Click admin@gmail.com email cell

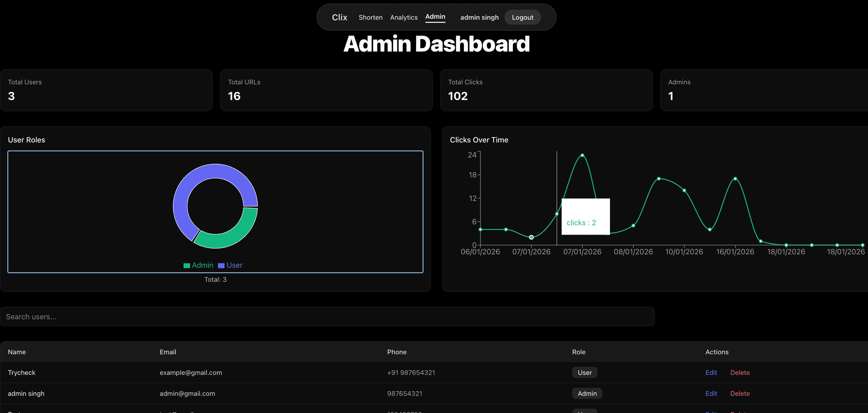[187, 394]
